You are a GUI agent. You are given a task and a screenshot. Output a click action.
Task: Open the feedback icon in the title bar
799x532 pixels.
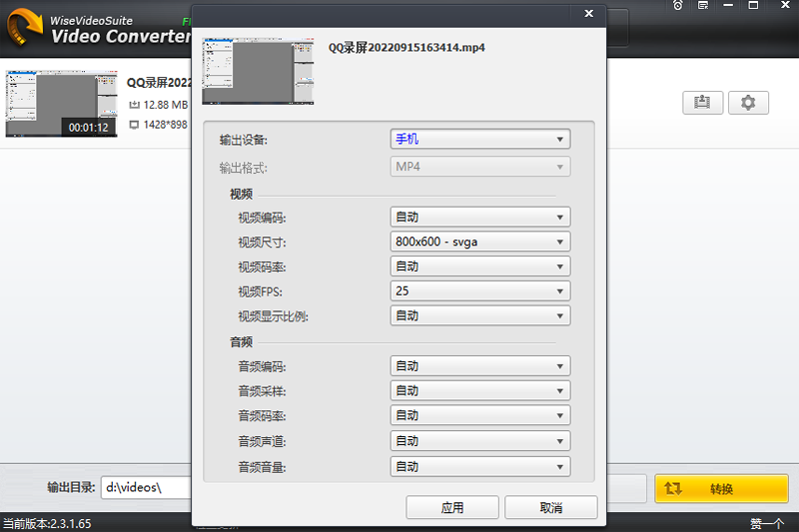(x=703, y=6)
